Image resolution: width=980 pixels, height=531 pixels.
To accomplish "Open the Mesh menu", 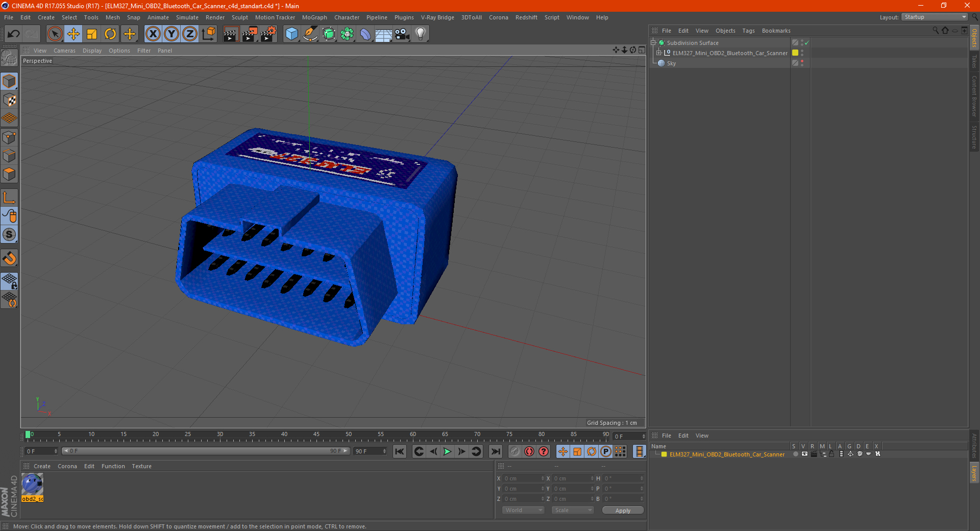I will coord(112,17).
